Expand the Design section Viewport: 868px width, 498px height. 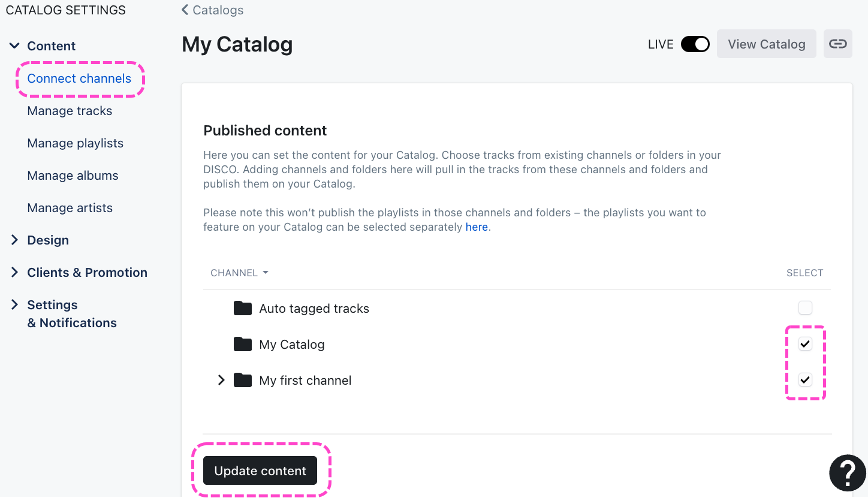pos(15,240)
